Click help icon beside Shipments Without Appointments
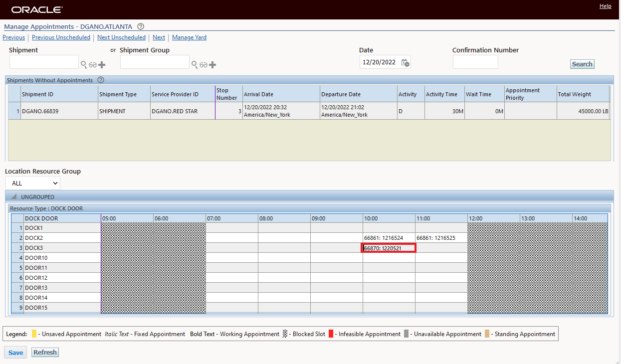This screenshot has height=364, width=621. point(101,80)
